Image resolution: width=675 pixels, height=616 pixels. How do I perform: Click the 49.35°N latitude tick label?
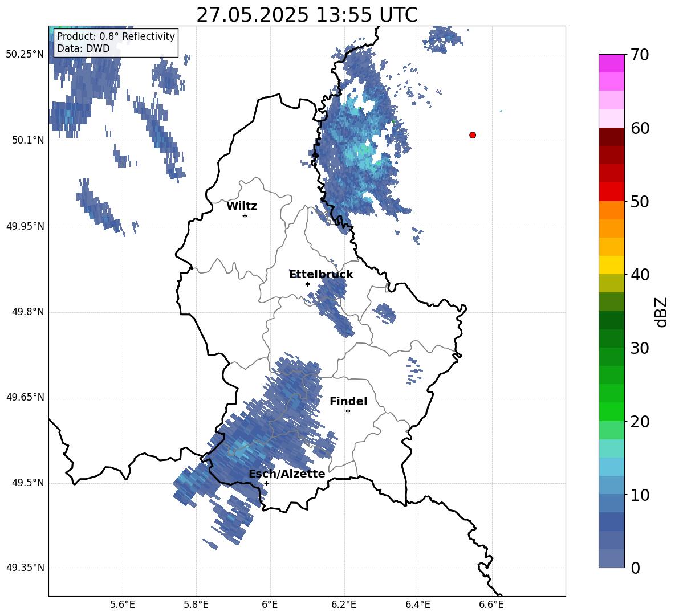coord(25,568)
